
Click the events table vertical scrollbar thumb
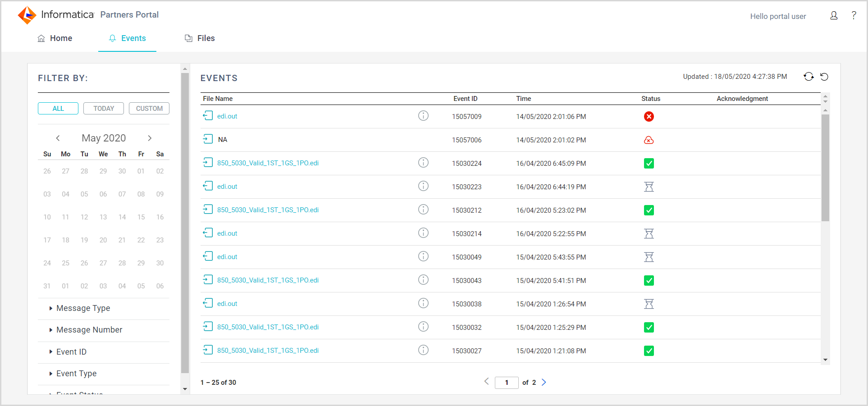(x=825, y=168)
